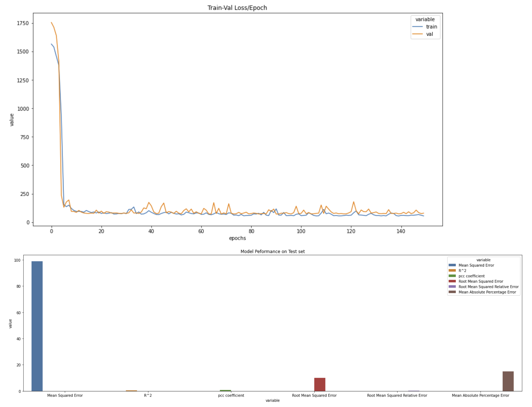The image size is (532, 407).
Task: Click the purple Root Mean Squared Relative Error swatch
Action: pyautogui.click(x=452, y=287)
